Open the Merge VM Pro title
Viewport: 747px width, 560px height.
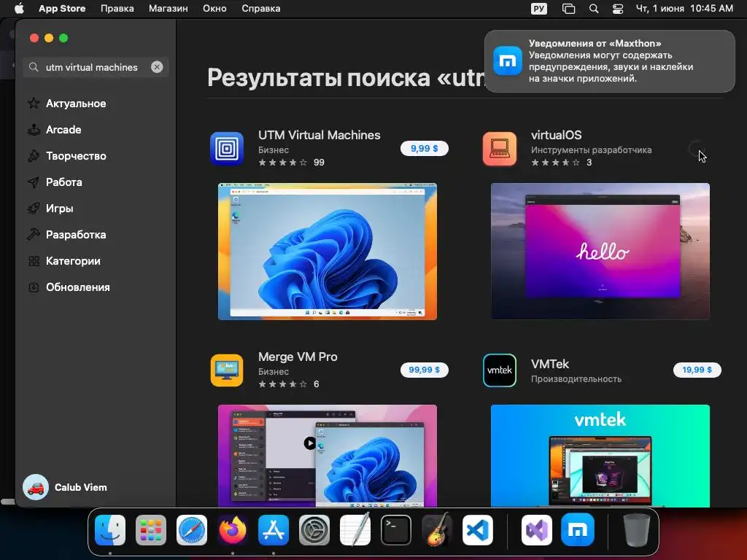click(298, 357)
